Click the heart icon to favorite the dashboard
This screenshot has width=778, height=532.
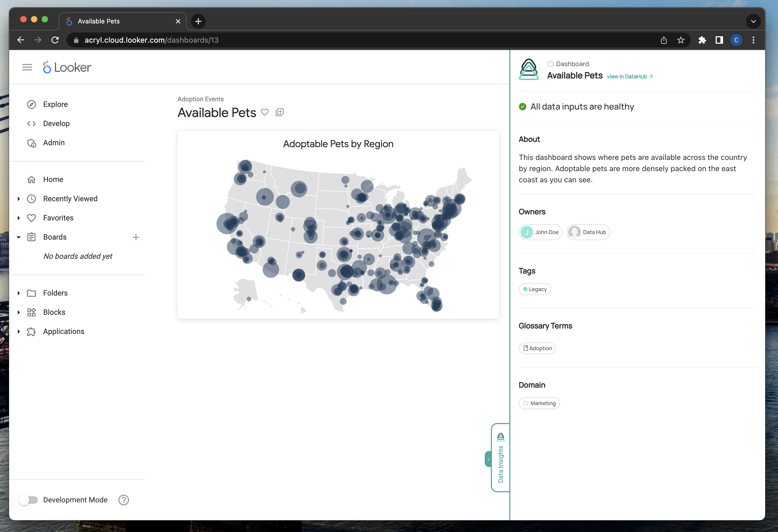[264, 112]
